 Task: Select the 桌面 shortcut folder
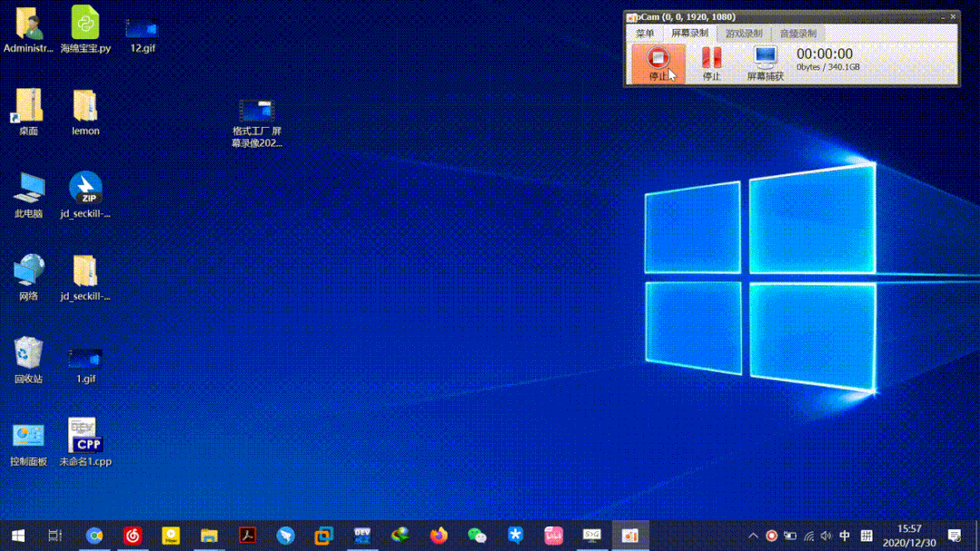coord(28,113)
